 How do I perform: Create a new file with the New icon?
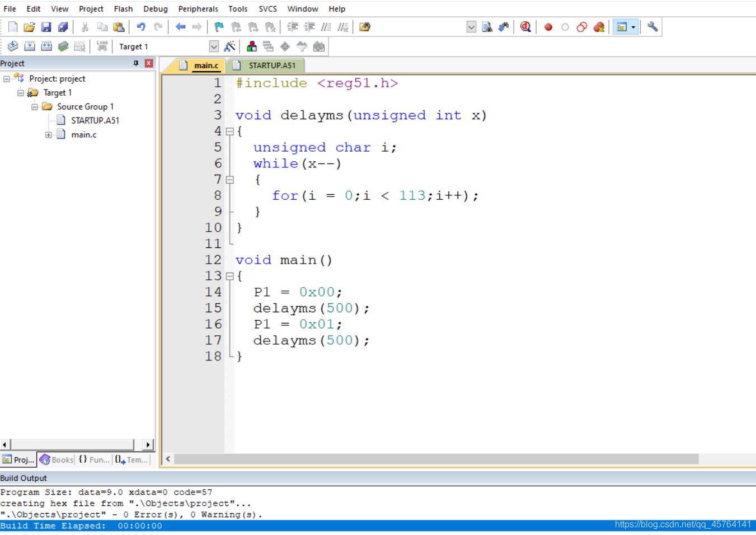click(x=13, y=27)
